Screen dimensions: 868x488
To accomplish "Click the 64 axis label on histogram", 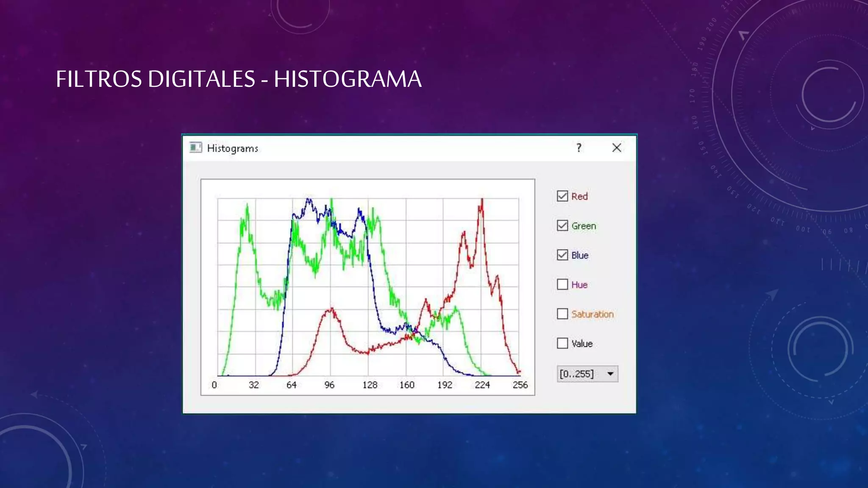I will (292, 385).
